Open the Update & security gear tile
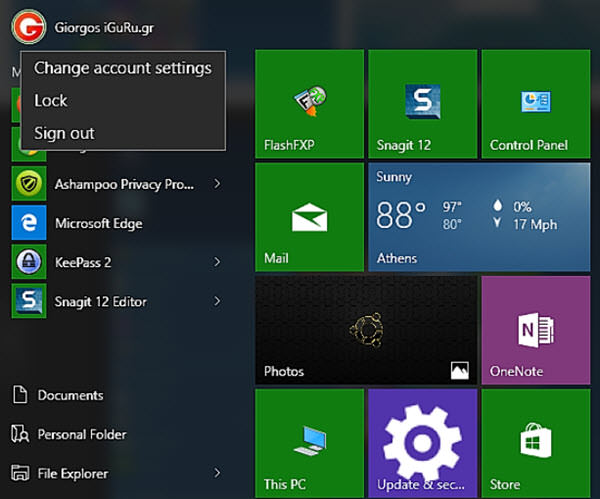Viewport: 600px width, 499px height. tap(423, 444)
